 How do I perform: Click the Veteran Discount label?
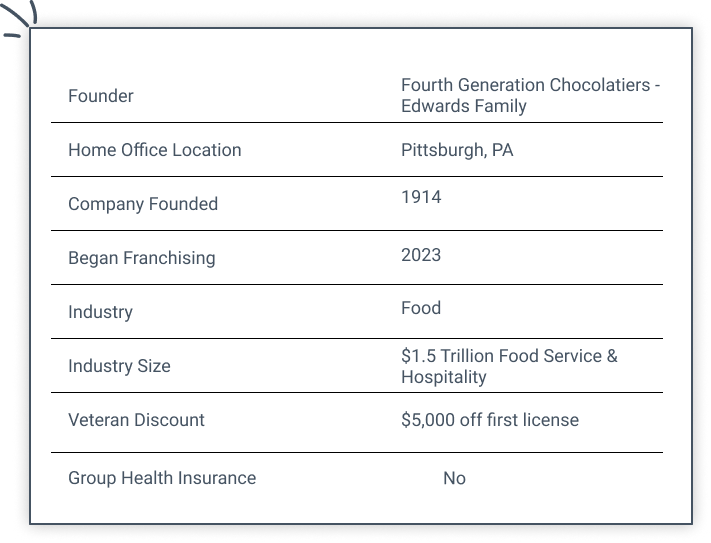[136, 420]
